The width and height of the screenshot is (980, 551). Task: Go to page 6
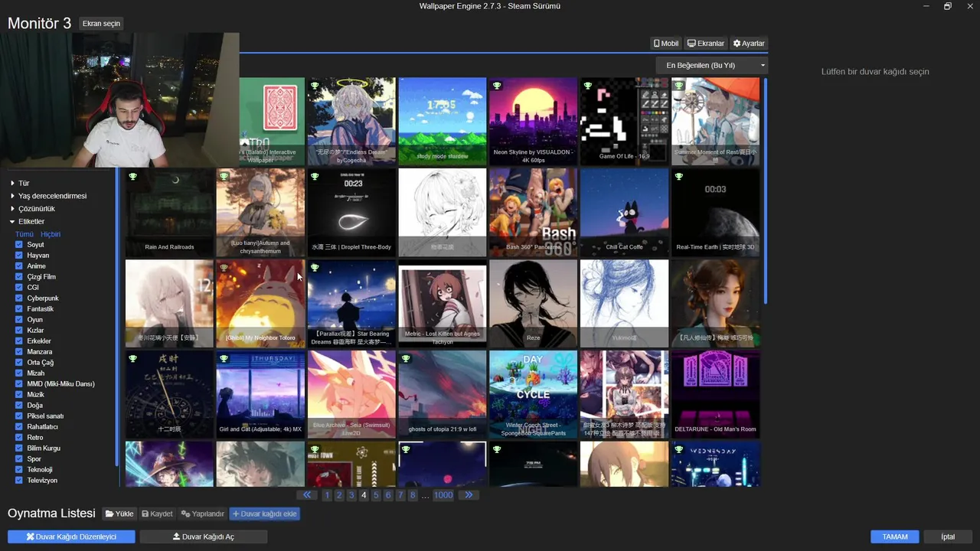tap(388, 495)
